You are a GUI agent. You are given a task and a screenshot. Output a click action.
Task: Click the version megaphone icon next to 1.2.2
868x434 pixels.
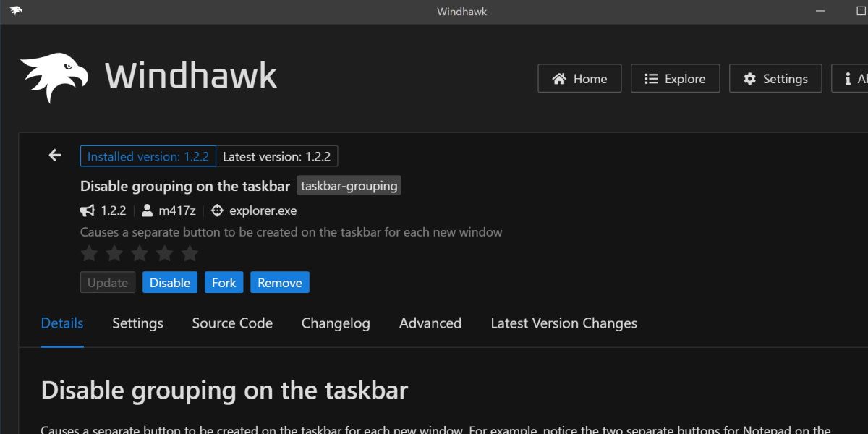pyautogui.click(x=87, y=210)
